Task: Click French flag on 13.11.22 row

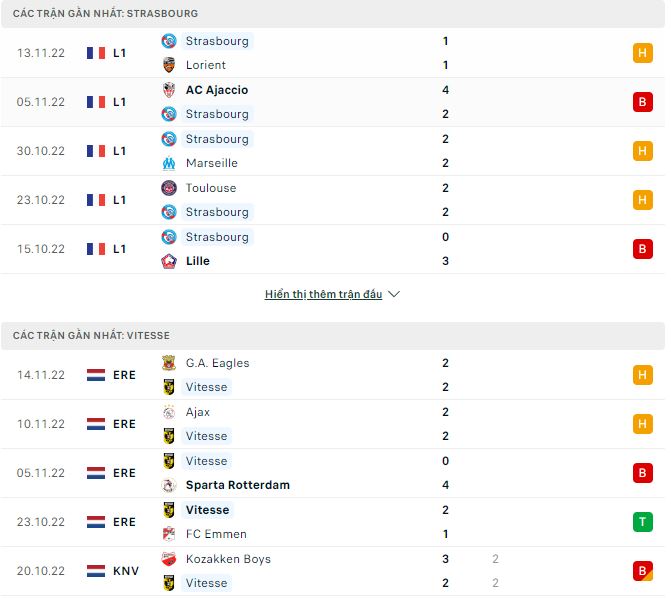Action: [x=96, y=53]
